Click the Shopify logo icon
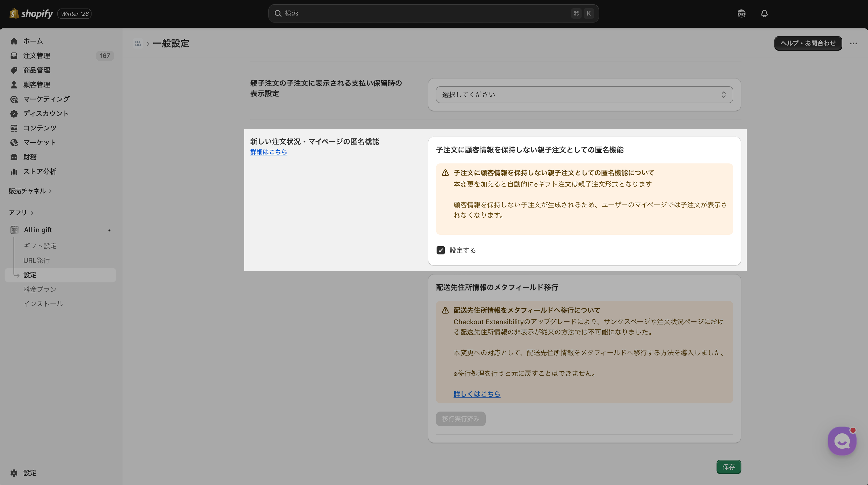The width and height of the screenshot is (868, 485). coord(14,14)
